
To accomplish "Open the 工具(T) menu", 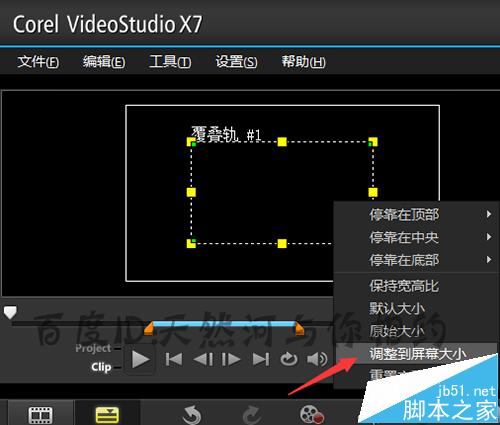I will tap(170, 62).
